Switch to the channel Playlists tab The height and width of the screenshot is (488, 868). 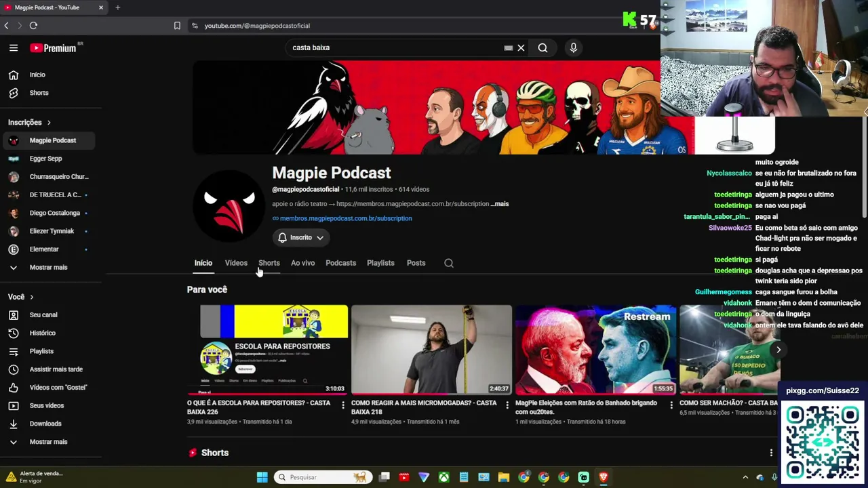click(380, 263)
